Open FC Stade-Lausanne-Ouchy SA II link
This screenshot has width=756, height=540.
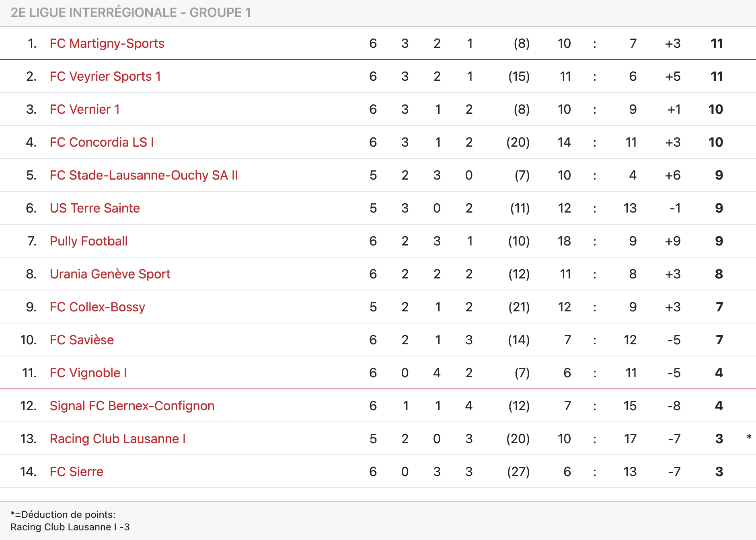144,175
